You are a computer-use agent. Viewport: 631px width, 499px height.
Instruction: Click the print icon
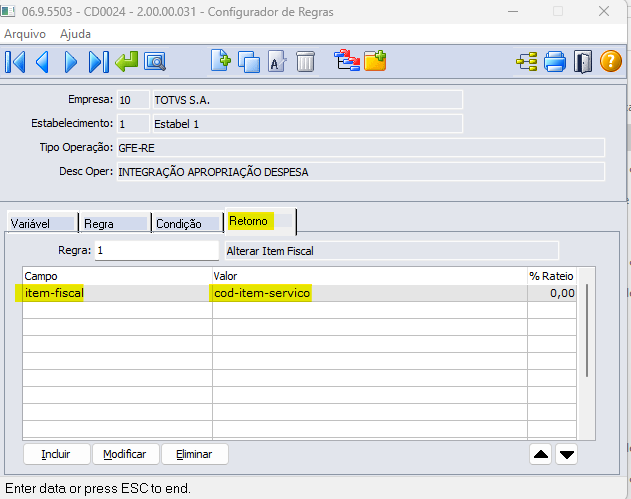(x=556, y=62)
